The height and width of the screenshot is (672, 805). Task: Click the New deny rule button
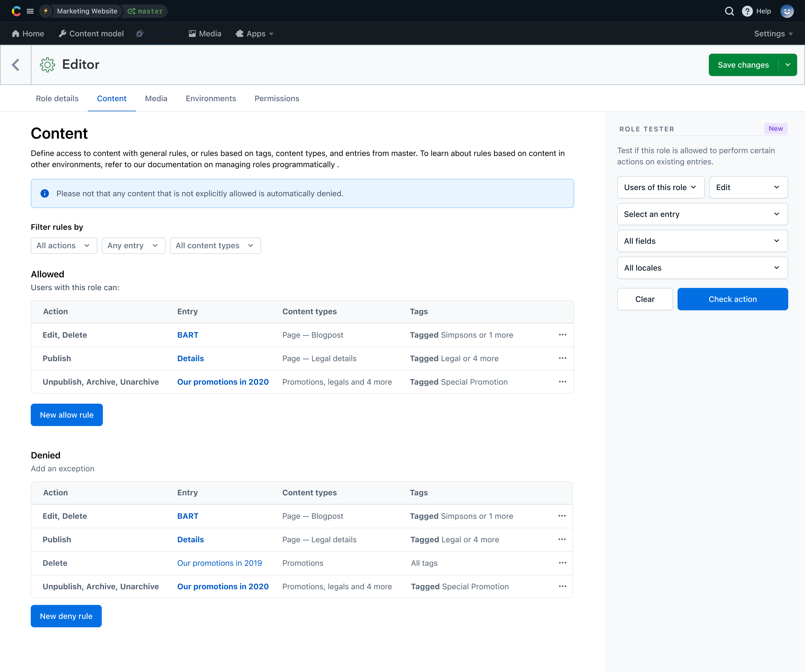[66, 616]
